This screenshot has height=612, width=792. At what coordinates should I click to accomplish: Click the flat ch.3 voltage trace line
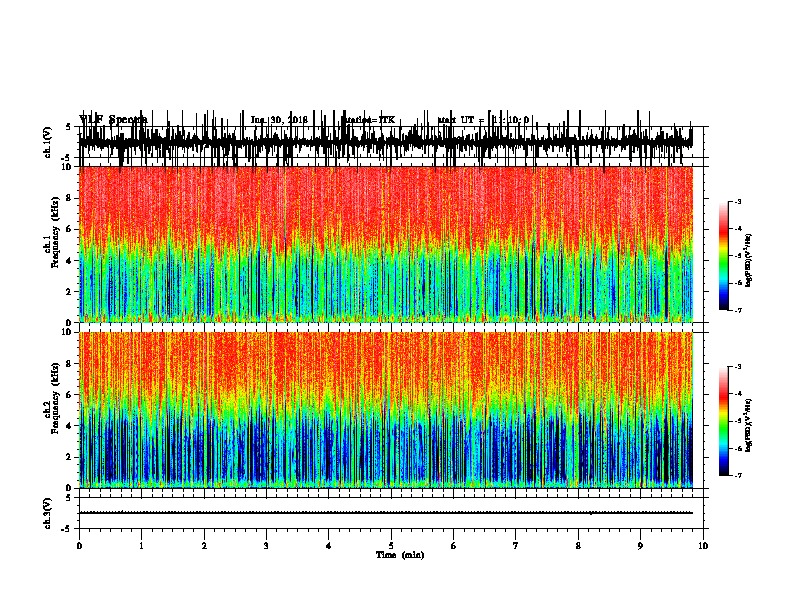tap(386, 513)
